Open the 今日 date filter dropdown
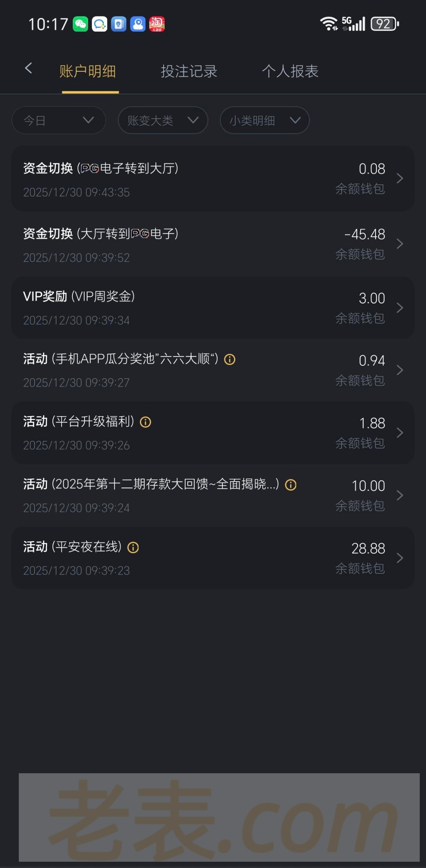This screenshot has width=426, height=868. point(59,120)
